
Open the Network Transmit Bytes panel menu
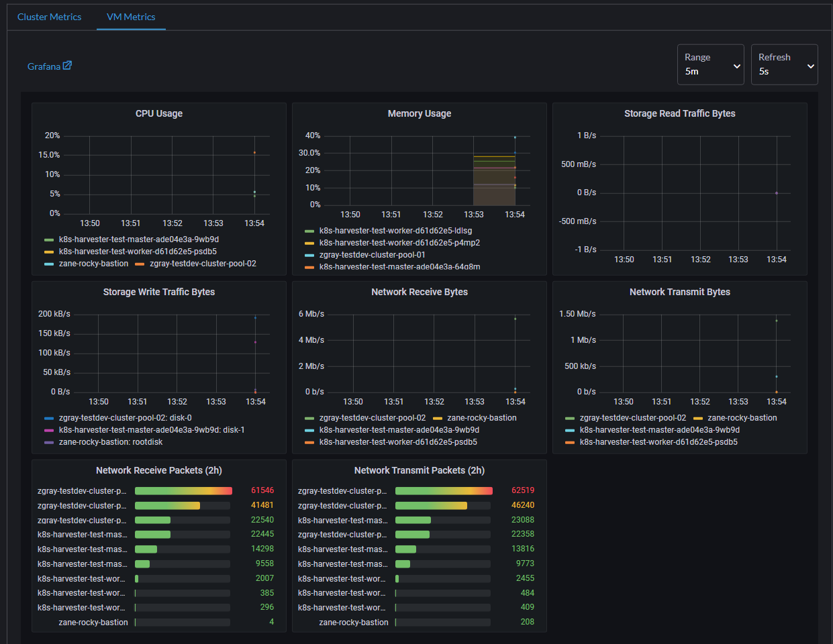680,292
